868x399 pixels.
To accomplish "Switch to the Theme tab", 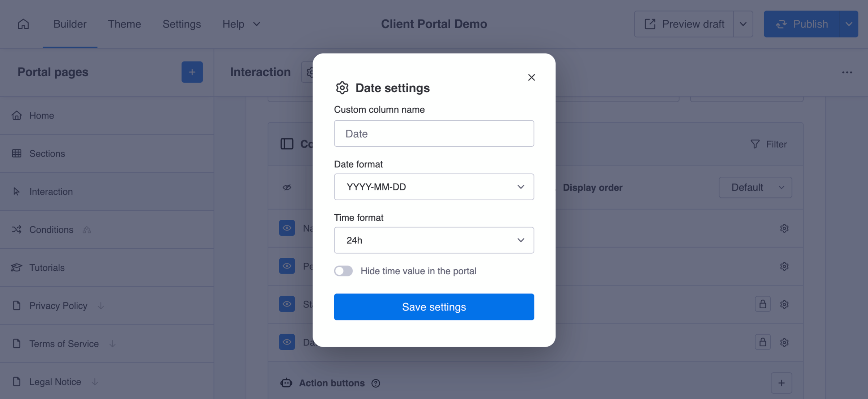I will point(124,24).
